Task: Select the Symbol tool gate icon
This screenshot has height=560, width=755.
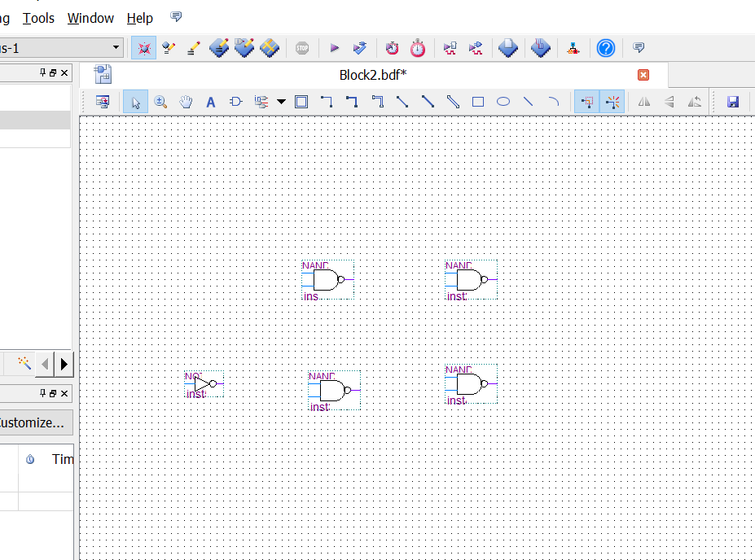Action: point(235,102)
